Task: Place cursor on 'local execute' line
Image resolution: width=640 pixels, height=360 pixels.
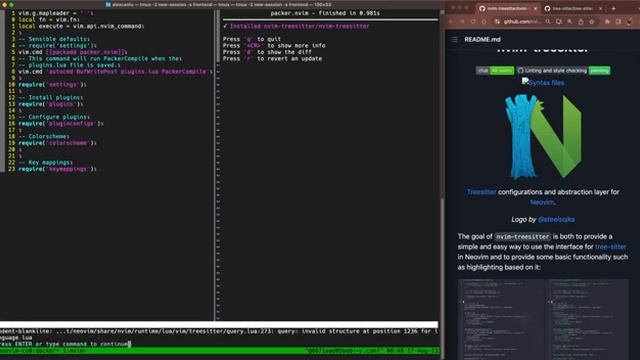Action: (x=81, y=26)
